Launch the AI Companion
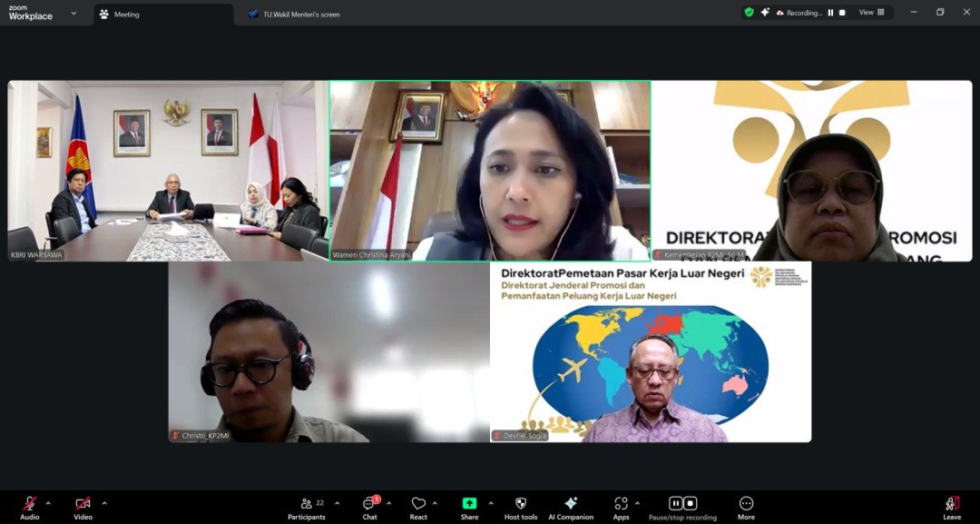The height and width of the screenshot is (524, 980). coord(571,506)
